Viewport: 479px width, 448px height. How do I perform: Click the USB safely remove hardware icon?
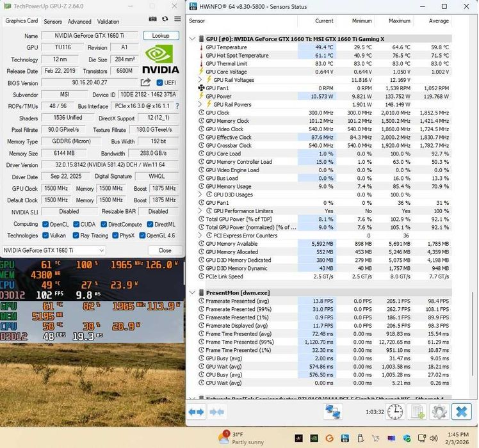(x=360, y=438)
